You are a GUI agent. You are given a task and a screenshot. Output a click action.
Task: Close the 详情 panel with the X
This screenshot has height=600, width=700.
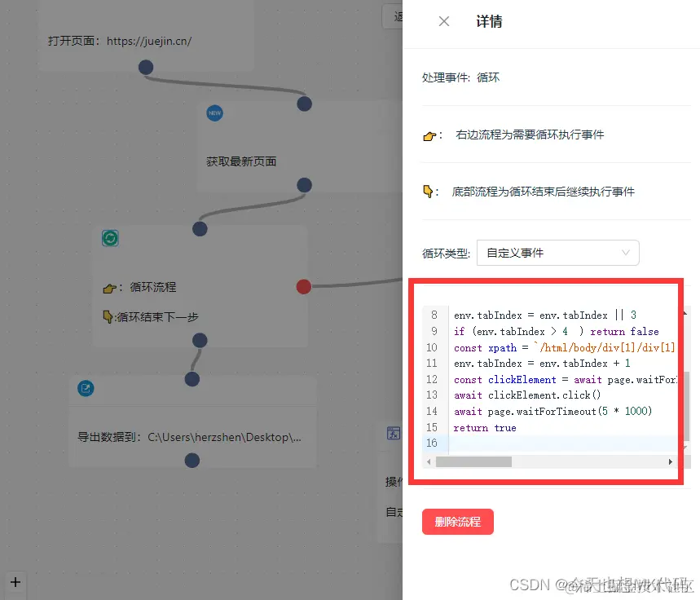pos(443,22)
